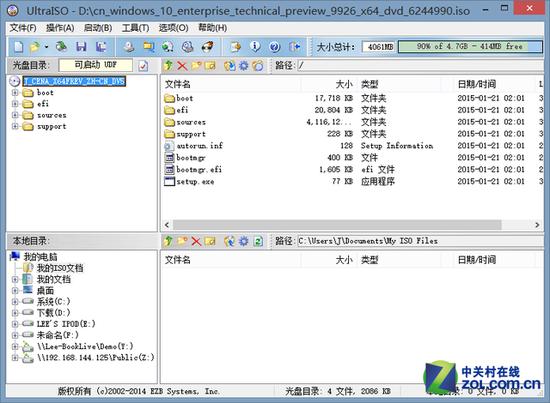
Task: Expand 桌面 in the local tree
Action: [15, 291]
